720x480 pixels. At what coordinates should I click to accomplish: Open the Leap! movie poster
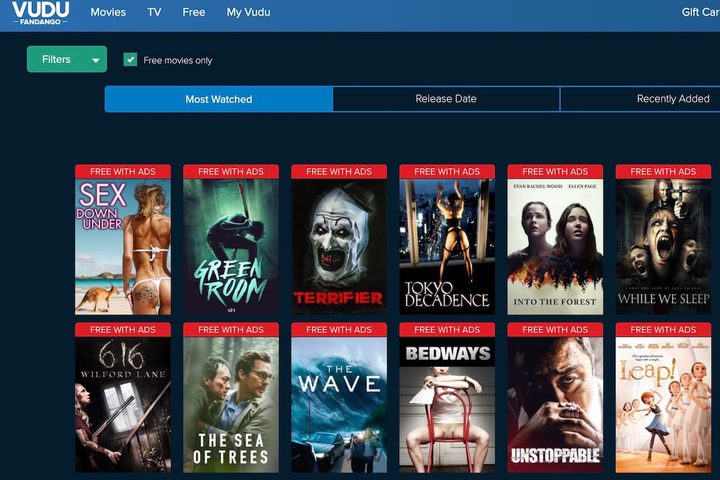(663, 403)
